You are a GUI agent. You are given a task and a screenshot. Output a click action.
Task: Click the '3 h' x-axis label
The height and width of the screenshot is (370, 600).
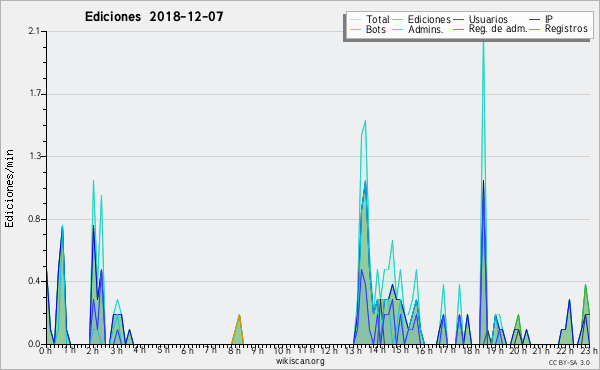(x=116, y=350)
